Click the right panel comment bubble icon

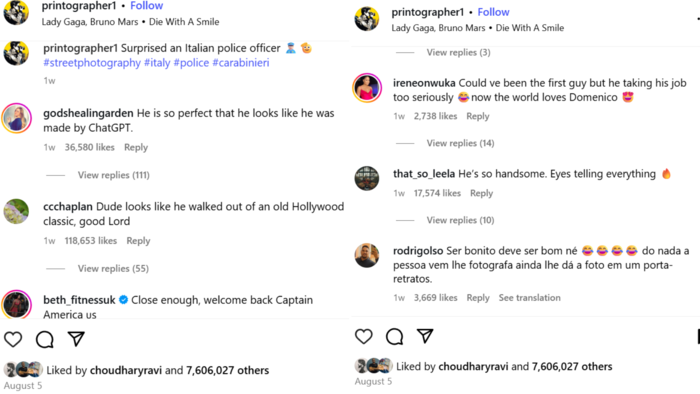click(x=395, y=336)
